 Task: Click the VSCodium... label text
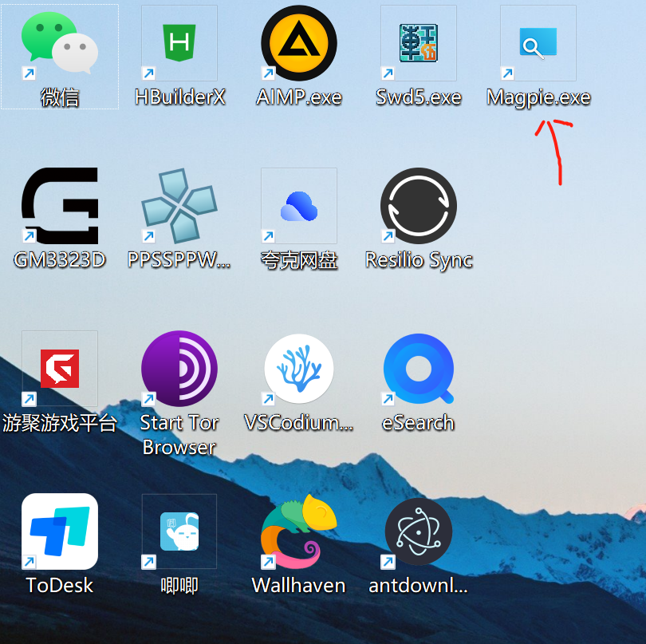(299, 423)
